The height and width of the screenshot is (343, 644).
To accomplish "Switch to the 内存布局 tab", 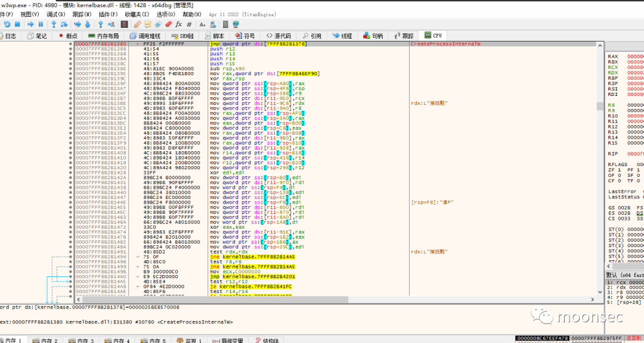I will 104,36.
